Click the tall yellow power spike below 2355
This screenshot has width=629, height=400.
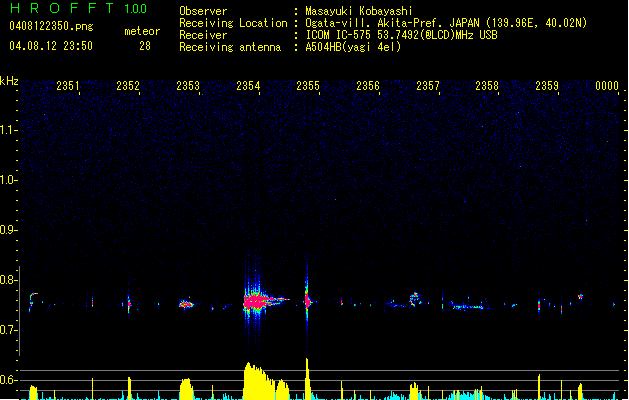(307, 379)
